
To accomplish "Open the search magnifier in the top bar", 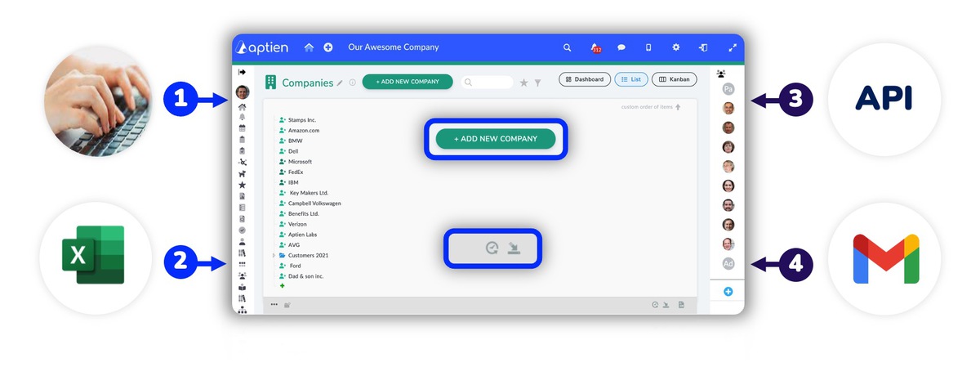I will pos(567,47).
